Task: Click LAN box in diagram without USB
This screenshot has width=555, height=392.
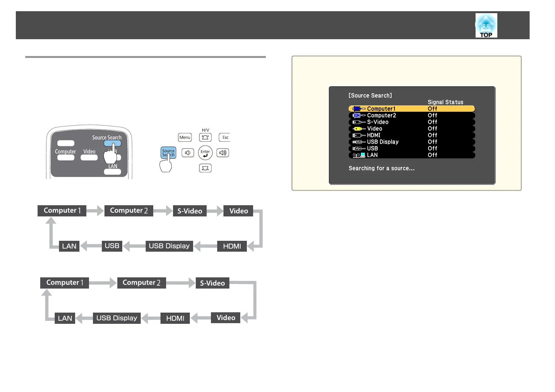Action: click(x=65, y=318)
